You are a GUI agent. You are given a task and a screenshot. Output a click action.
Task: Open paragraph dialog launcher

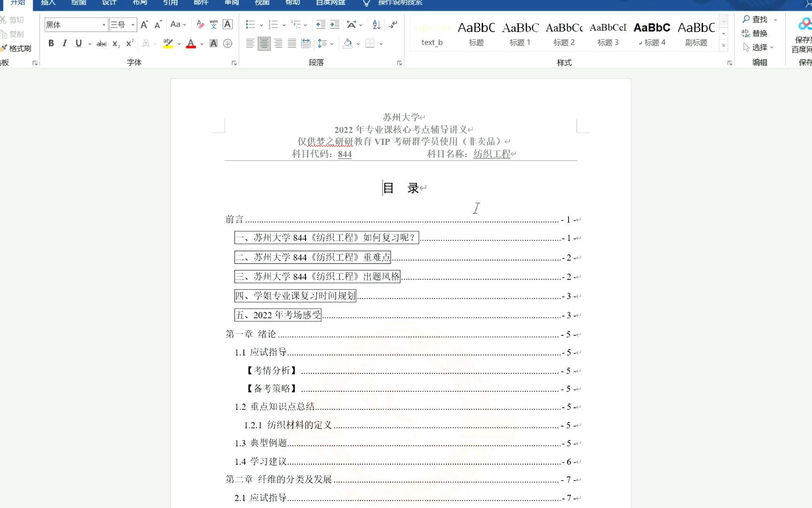point(399,63)
